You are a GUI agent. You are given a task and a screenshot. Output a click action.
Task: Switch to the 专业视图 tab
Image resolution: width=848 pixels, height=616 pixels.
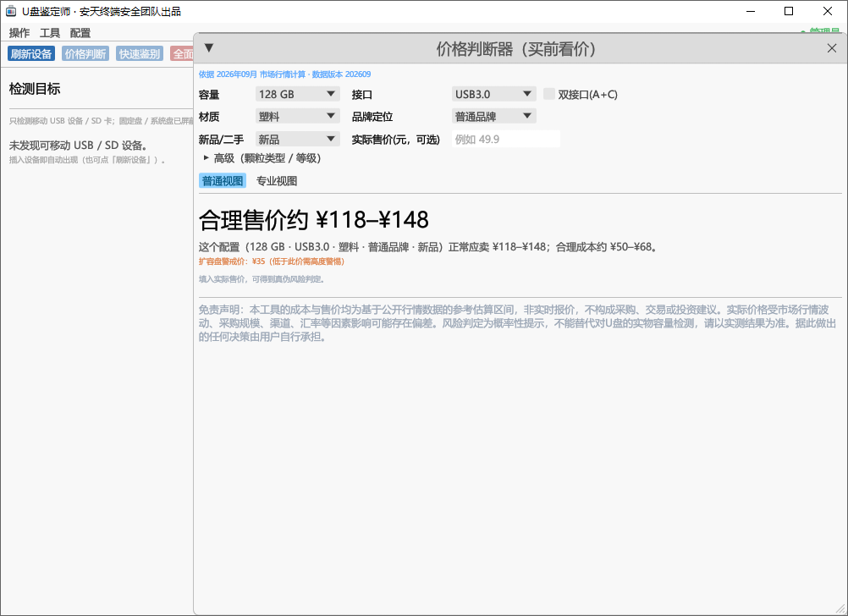click(277, 180)
